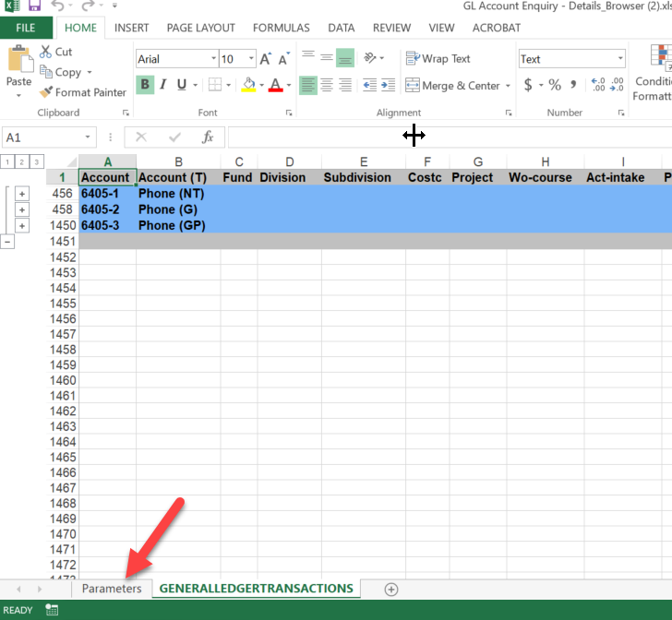Click the Increase Indent icon
The image size is (672, 620).
point(389,85)
